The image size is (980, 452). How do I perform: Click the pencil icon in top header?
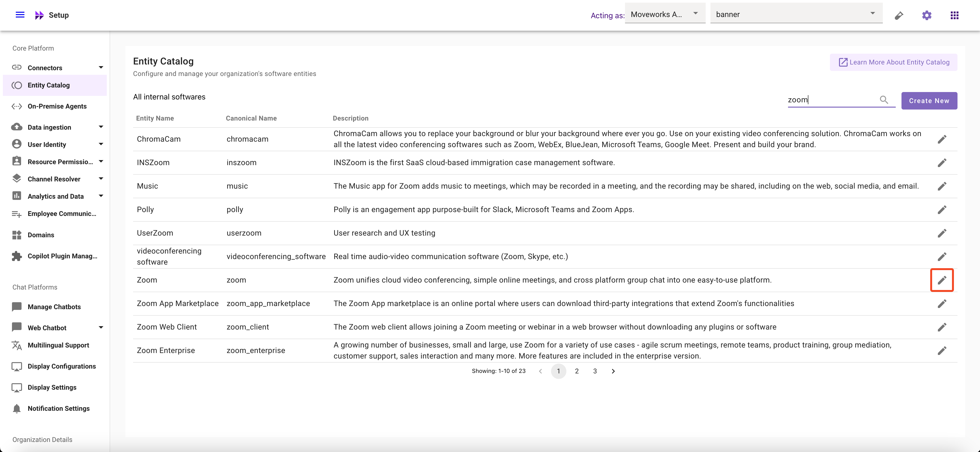[x=899, y=16]
